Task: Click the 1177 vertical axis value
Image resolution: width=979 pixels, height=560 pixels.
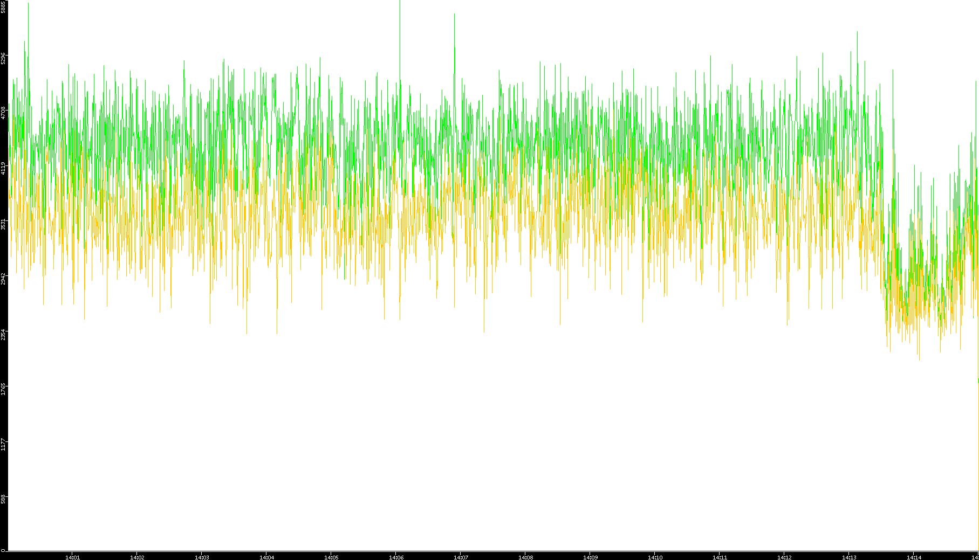Action: click(3, 445)
